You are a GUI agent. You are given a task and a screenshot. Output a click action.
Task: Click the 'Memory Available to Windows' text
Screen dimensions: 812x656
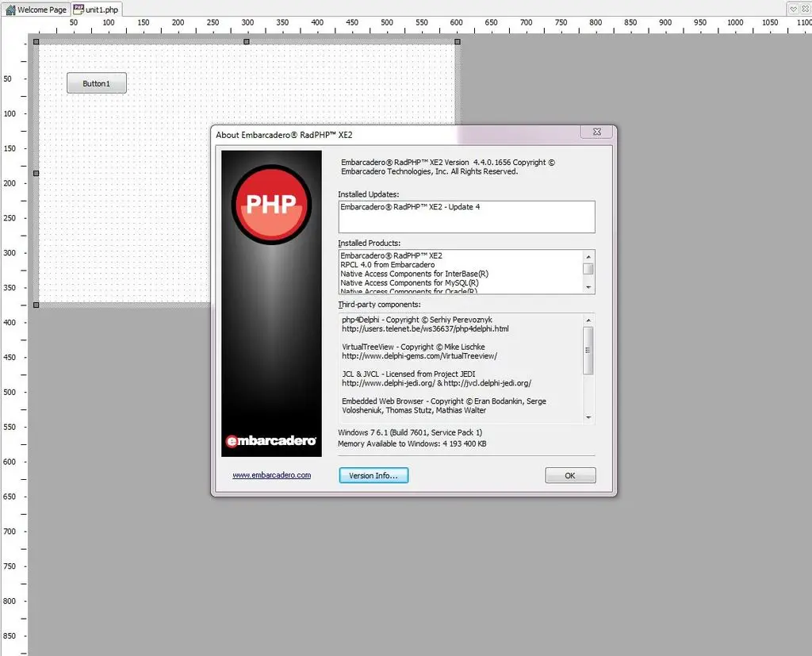click(412, 443)
